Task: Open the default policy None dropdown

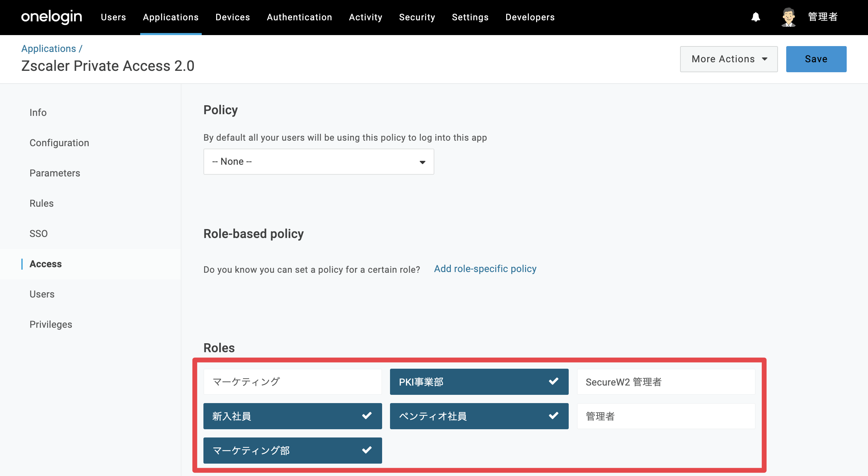Action: [319, 162]
